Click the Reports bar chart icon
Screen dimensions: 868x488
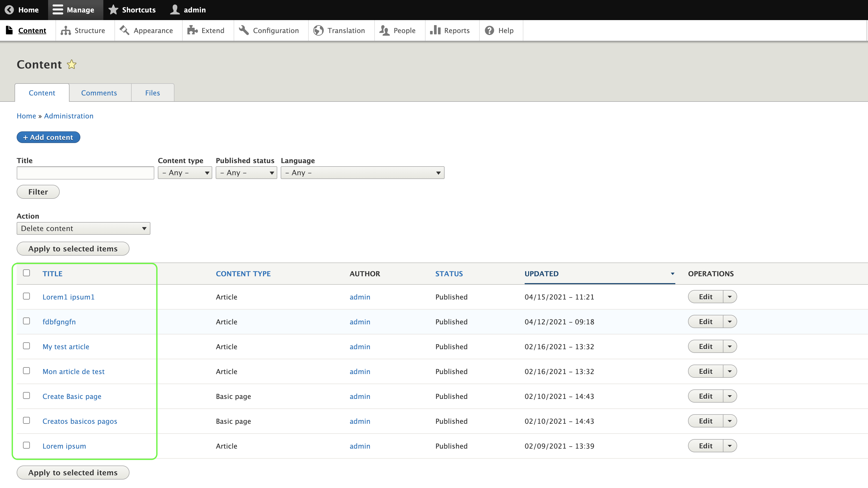(435, 30)
